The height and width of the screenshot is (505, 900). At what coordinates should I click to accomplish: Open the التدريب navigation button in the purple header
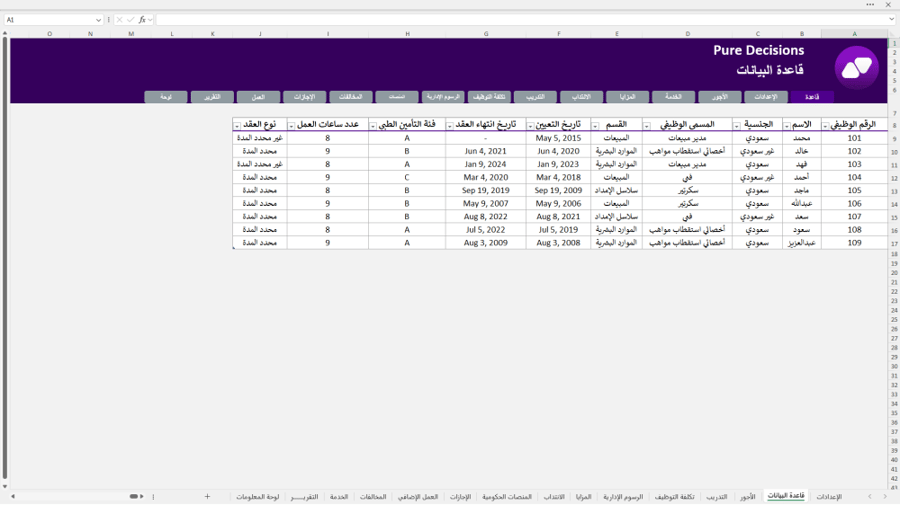point(535,97)
